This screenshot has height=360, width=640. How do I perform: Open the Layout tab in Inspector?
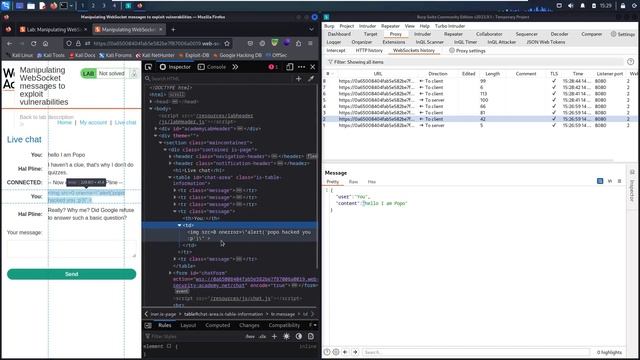point(188,325)
